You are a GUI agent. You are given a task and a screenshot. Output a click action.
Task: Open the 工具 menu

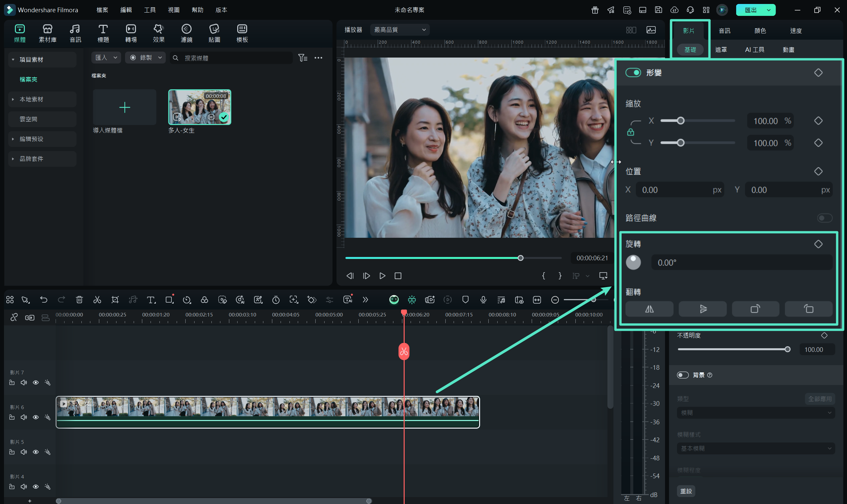pyautogui.click(x=150, y=10)
